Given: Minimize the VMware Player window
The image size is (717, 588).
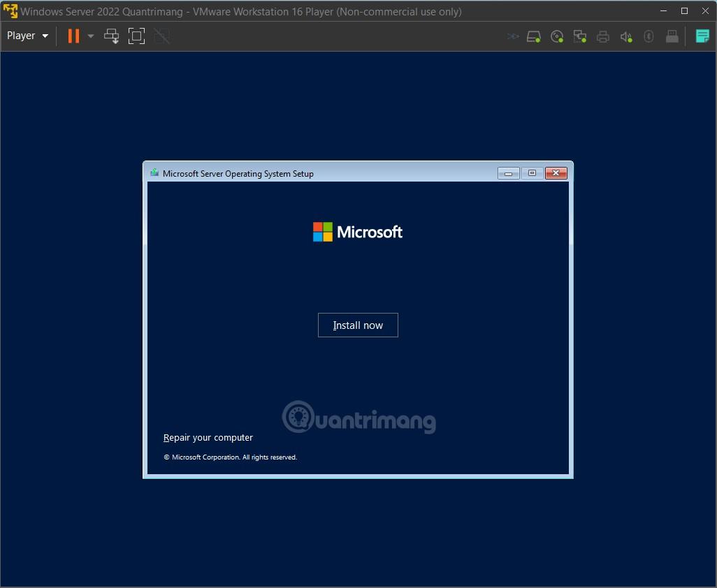Looking at the screenshot, I should (663, 11).
